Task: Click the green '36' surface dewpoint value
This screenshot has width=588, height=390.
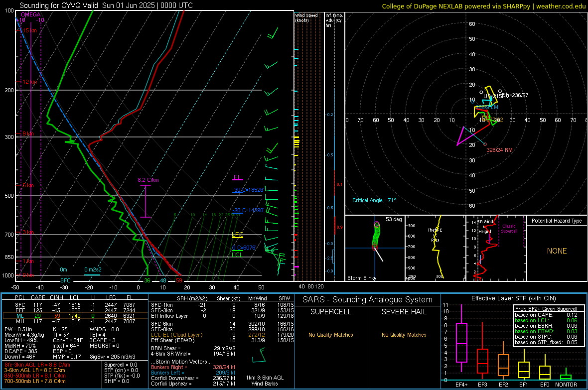Action: [x=147, y=280]
